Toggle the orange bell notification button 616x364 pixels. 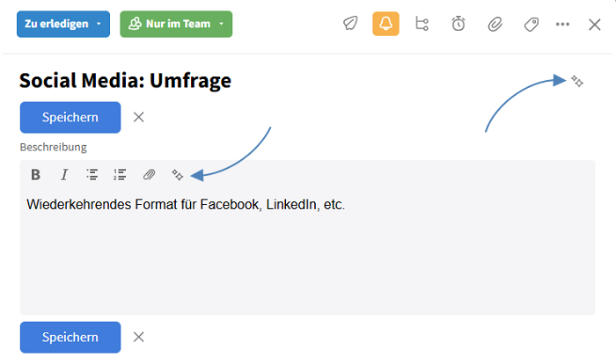pyautogui.click(x=385, y=25)
